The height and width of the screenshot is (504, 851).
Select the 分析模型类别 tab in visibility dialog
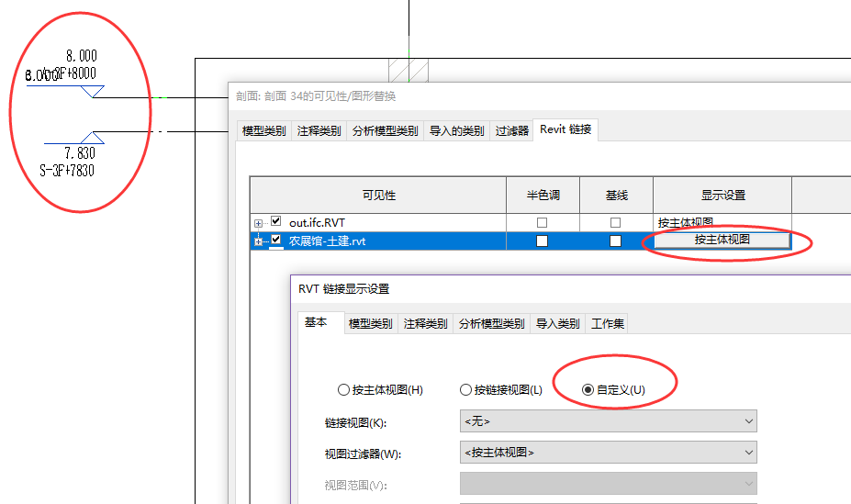click(x=385, y=130)
